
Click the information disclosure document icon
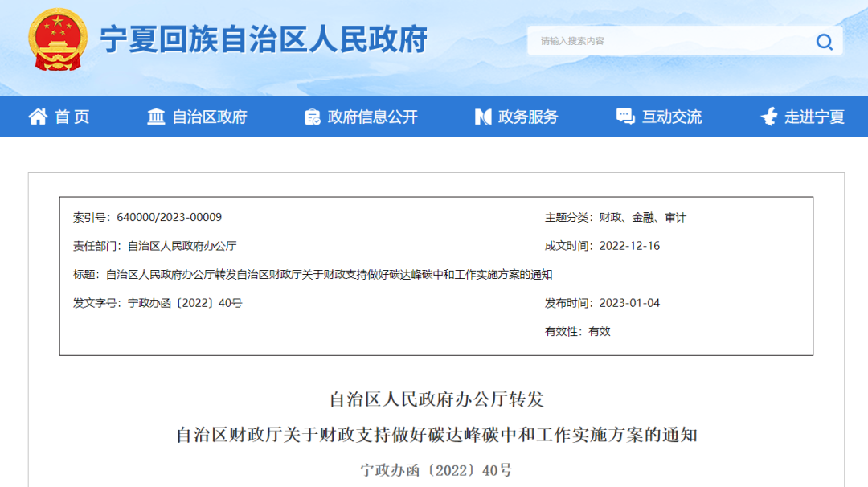click(312, 117)
